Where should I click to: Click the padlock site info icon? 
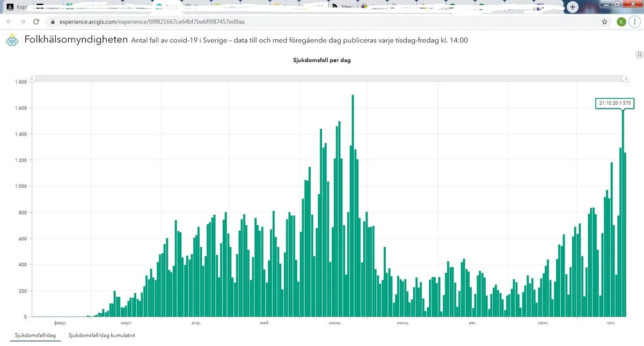click(52, 22)
